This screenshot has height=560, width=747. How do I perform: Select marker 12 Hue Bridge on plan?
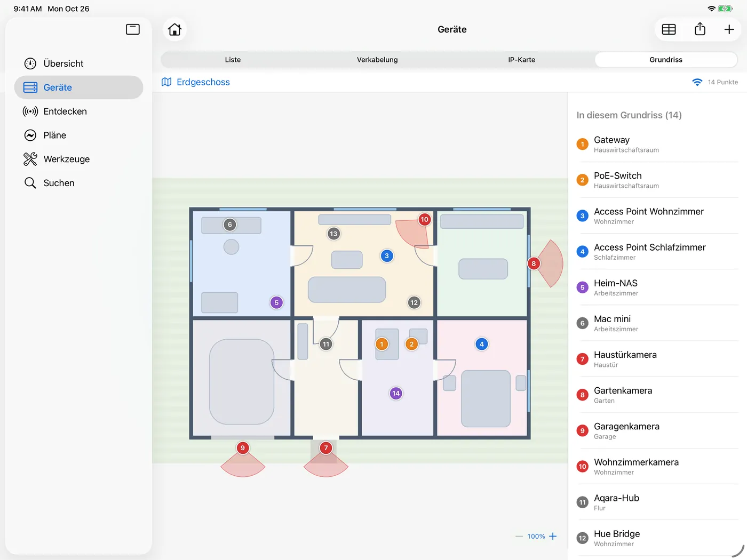[x=414, y=302]
